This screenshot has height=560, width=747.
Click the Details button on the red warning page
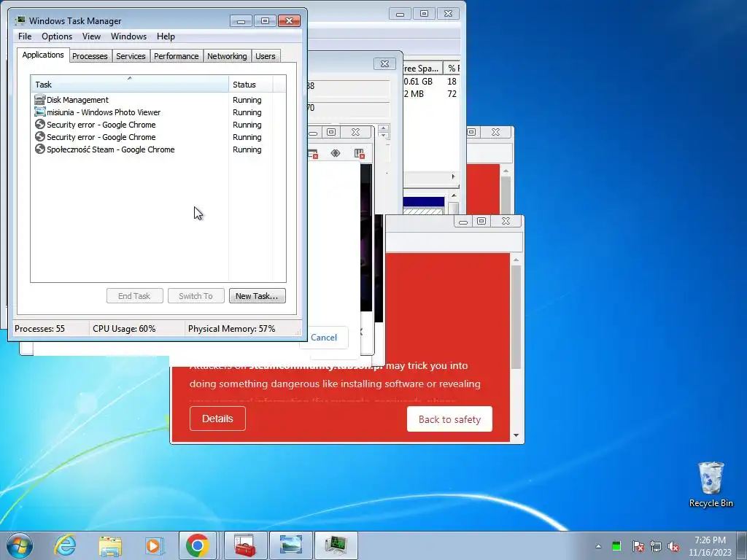(x=217, y=419)
